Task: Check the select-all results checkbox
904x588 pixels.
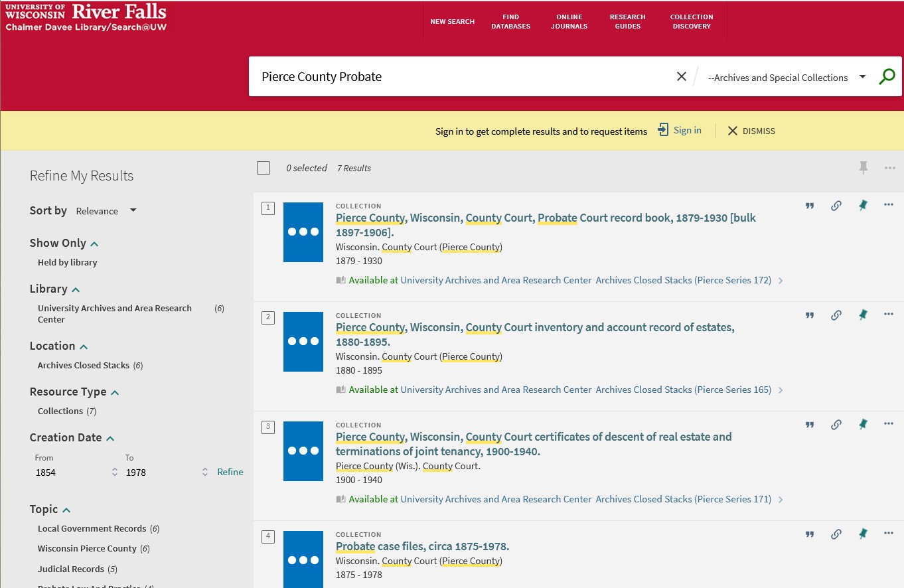Action: [x=264, y=168]
